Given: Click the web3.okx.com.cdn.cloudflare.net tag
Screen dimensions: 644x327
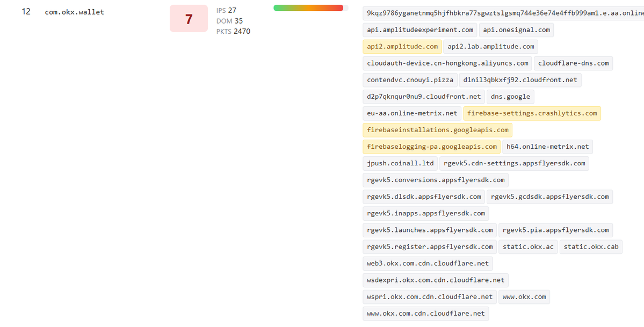Looking at the screenshot, I should point(428,263).
